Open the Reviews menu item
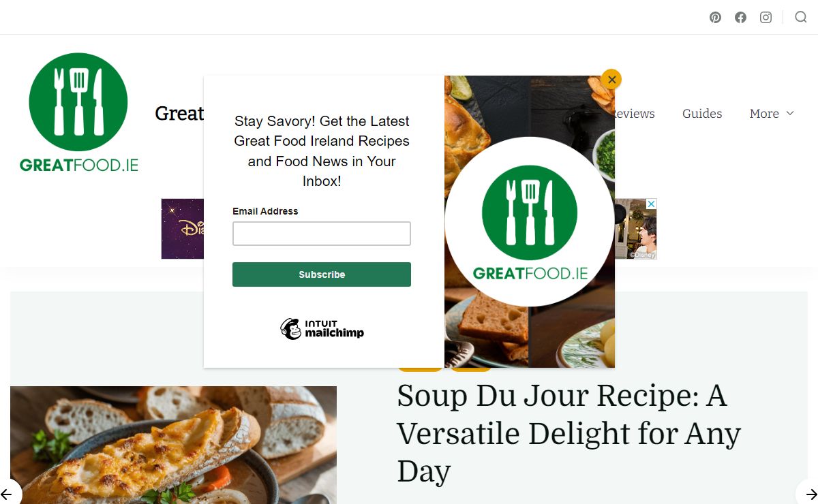 click(634, 114)
